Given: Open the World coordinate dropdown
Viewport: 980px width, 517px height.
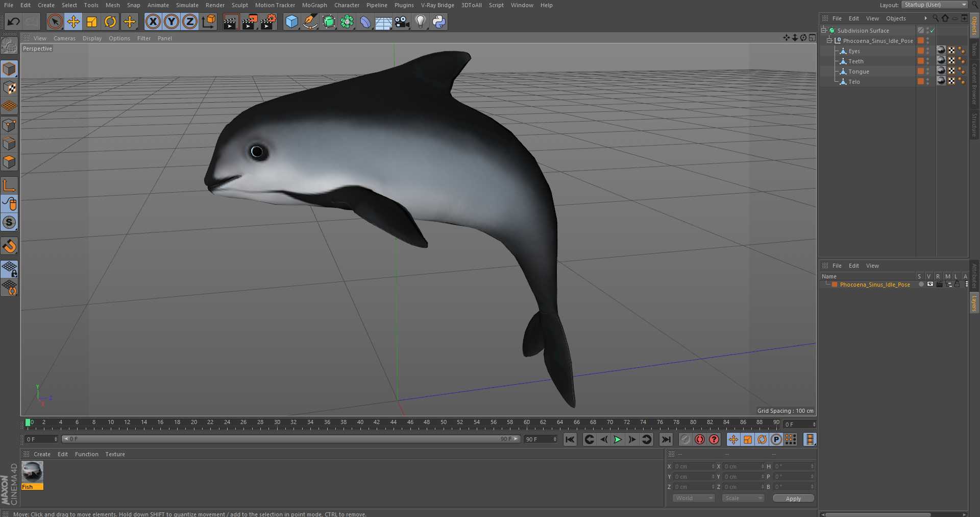Looking at the screenshot, I should click(693, 498).
